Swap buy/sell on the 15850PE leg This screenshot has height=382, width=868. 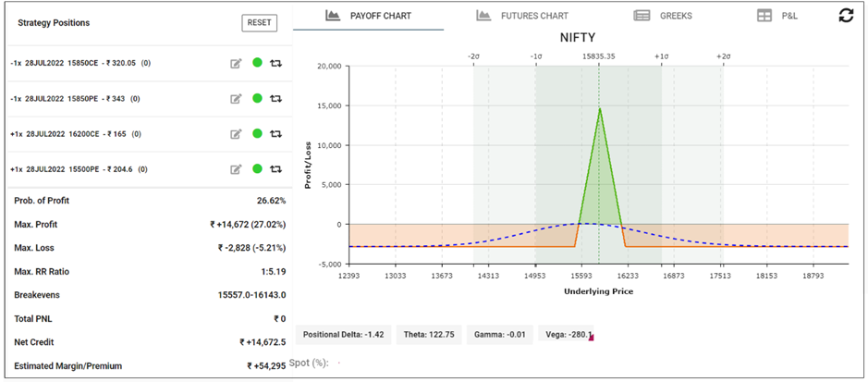coord(275,98)
